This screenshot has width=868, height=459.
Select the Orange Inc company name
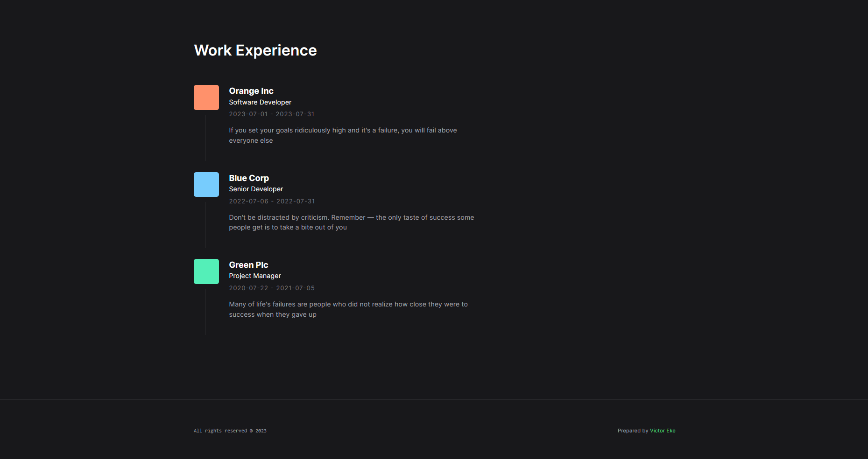tap(251, 91)
